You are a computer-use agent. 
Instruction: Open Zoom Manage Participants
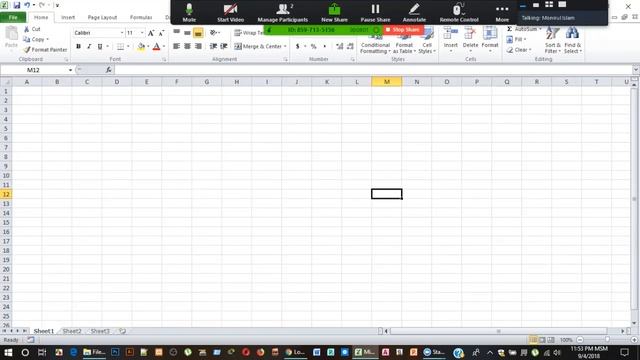(282, 12)
